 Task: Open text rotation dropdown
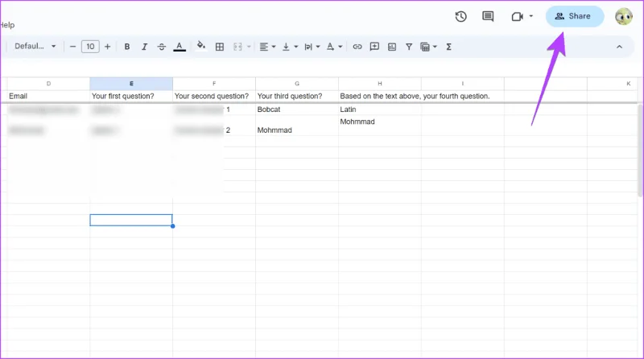click(334, 47)
